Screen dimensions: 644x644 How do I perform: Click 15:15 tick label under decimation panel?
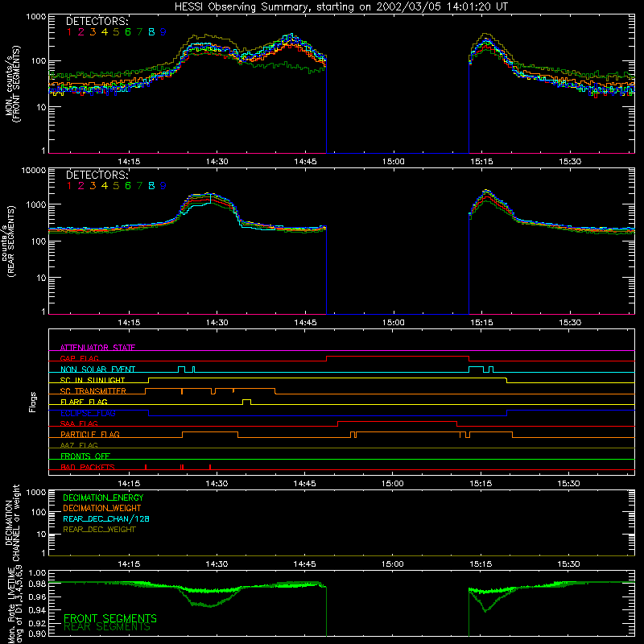pos(481,564)
